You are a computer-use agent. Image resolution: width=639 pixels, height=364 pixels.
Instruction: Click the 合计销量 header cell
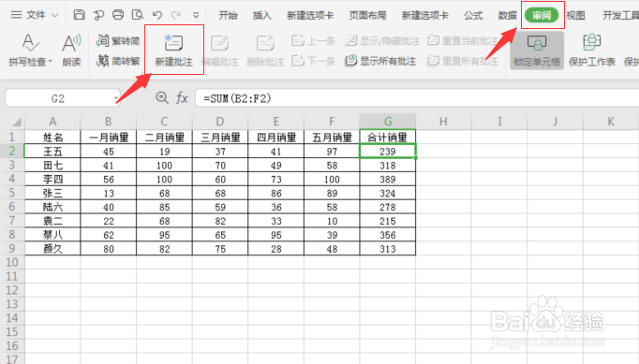coord(388,138)
